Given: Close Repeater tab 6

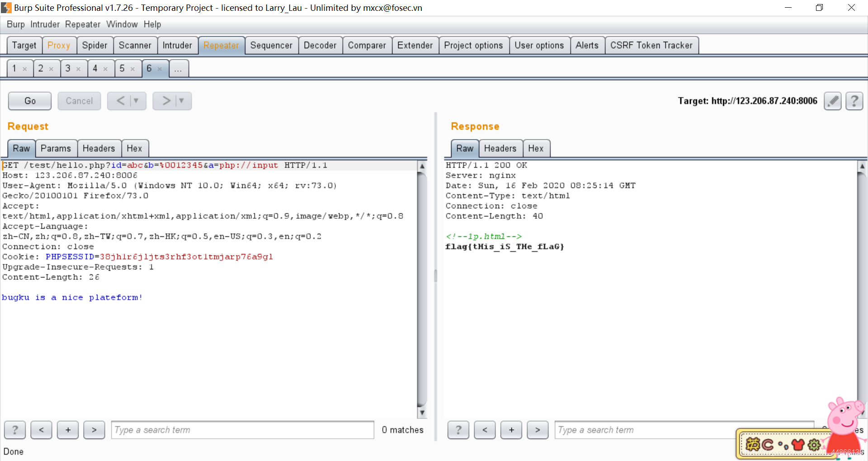Looking at the screenshot, I should click(160, 69).
